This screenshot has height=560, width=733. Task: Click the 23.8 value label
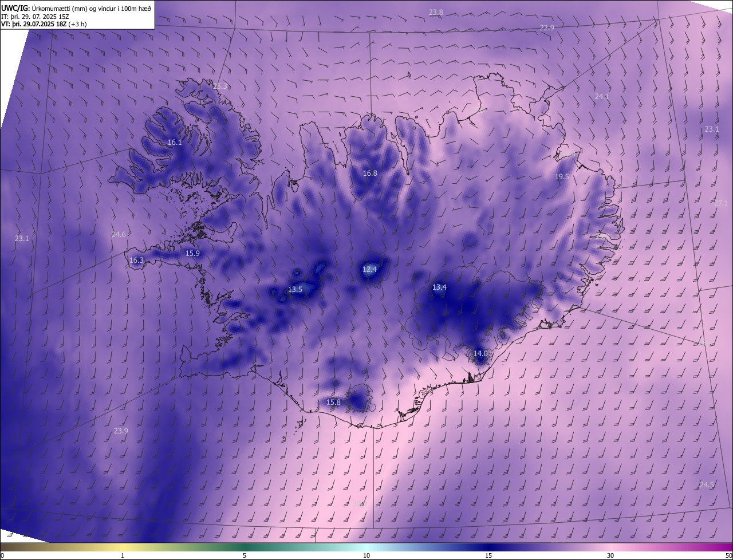pos(436,12)
